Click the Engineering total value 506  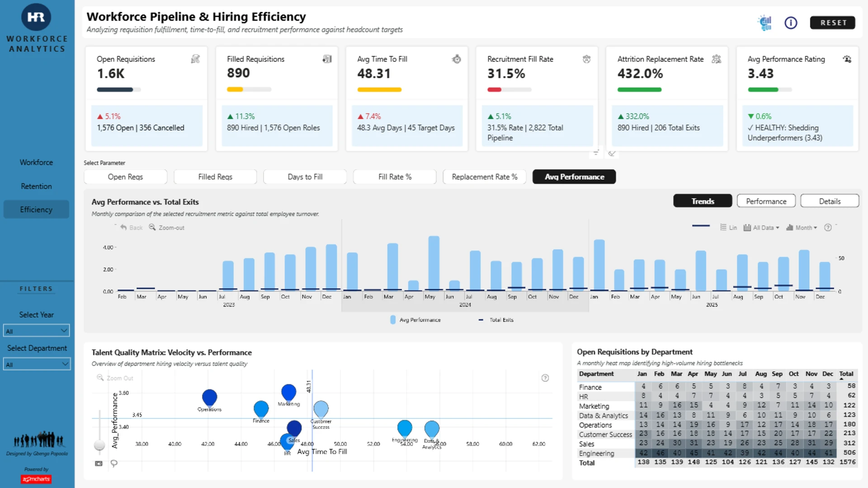[849, 453]
